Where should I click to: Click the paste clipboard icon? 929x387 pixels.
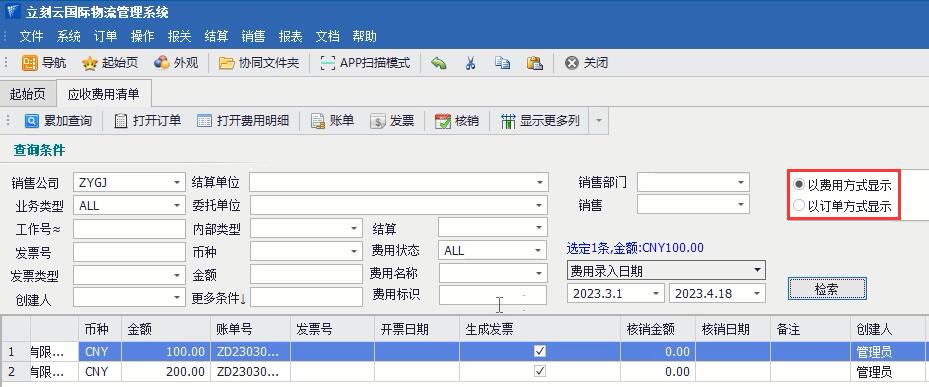(535, 63)
